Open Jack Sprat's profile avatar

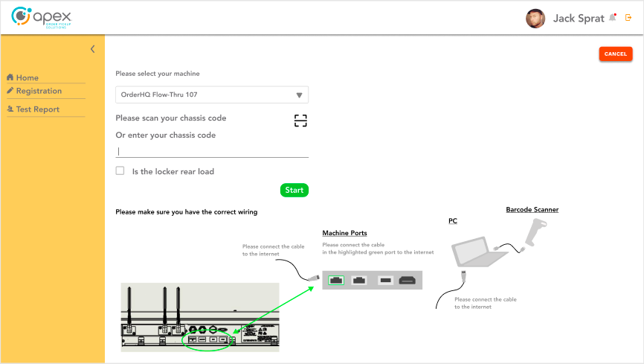pyautogui.click(x=535, y=19)
